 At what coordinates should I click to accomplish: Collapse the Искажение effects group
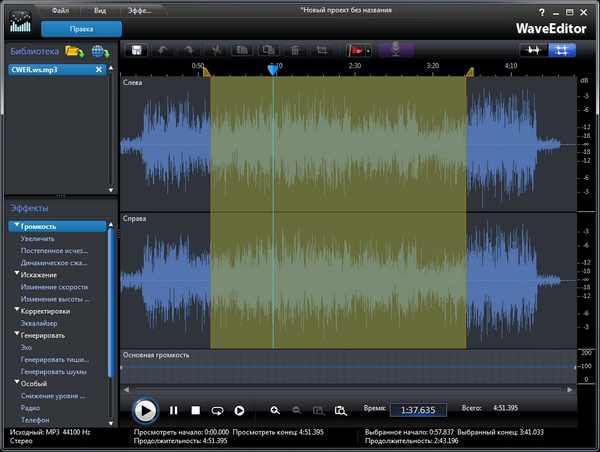click(16, 274)
